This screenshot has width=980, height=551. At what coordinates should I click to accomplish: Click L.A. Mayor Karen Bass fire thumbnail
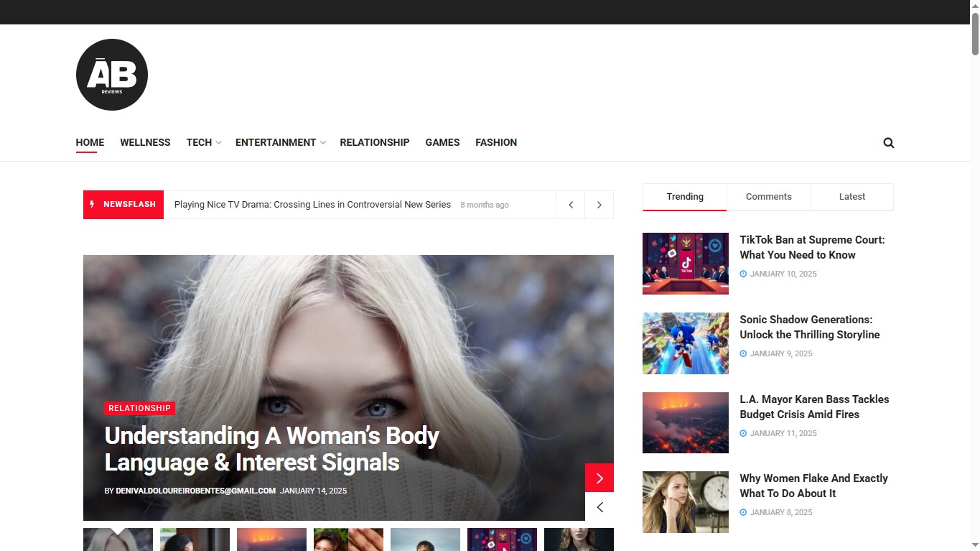tap(685, 422)
